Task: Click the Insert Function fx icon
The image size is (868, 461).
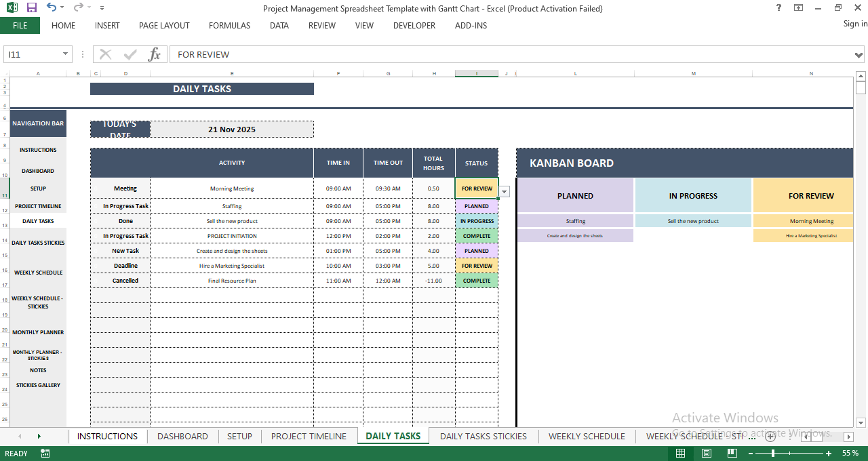Action: pyautogui.click(x=154, y=54)
